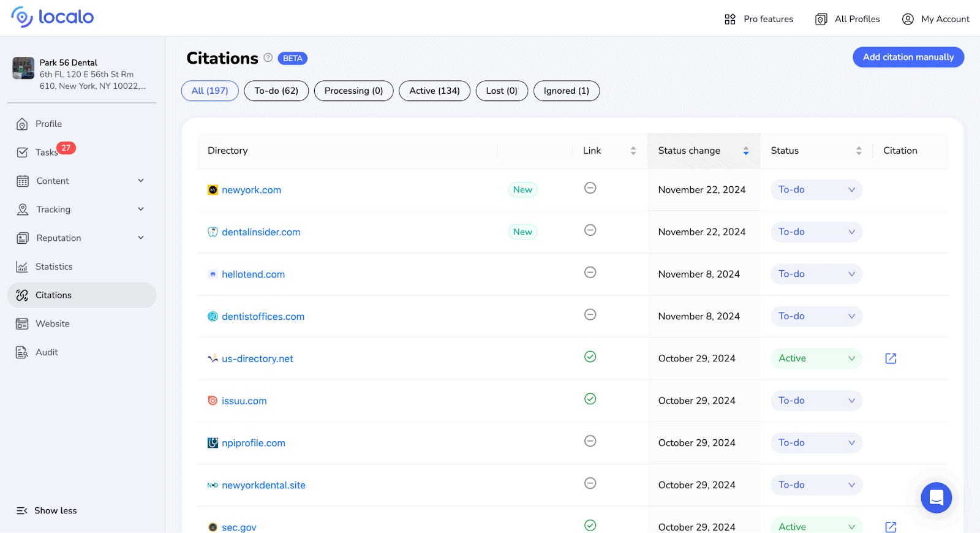Toggle sorting on the Status column
Screen dimensions: 980x533
[x=858, y=151]
